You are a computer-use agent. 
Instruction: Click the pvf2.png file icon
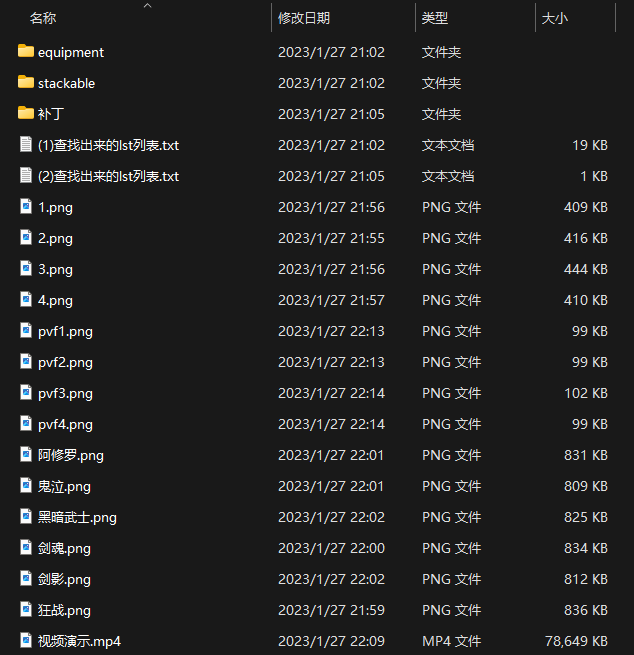pyautogui.click(x=26, y=361)
